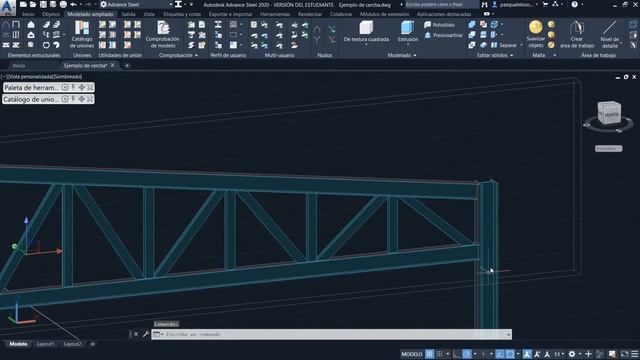Screen dimensions: 640x360
Task: Click the Separar solids tool
Action: click(x=504, y=45)
